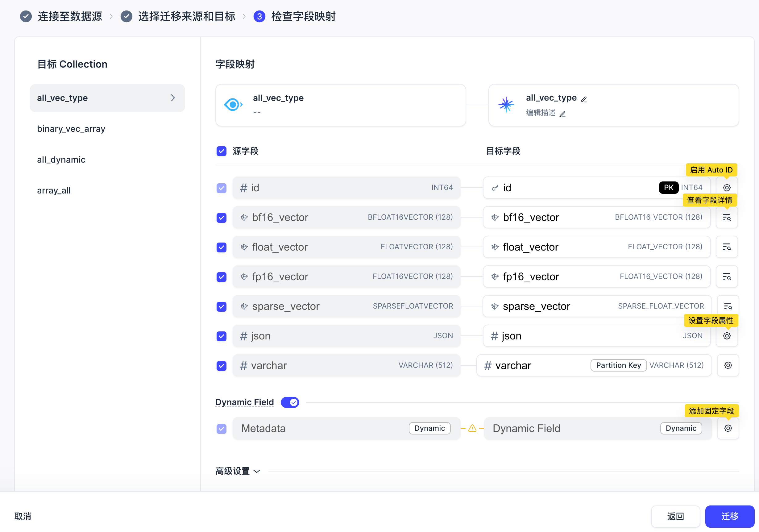Screen dimensions: 759x532
Task: Click step 3 circle 检查字段映射
Action: coord(259,16)
